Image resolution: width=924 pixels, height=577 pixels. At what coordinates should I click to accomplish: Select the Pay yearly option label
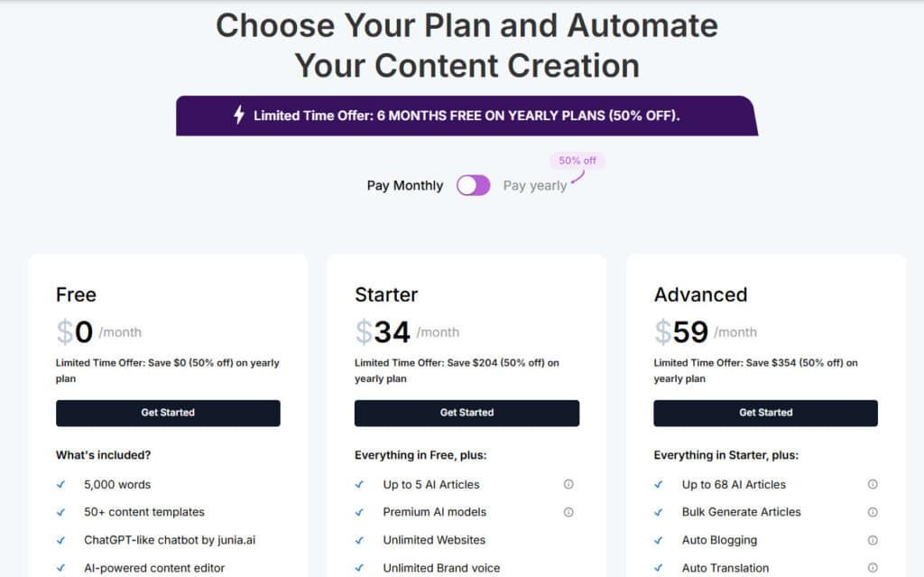[x=535, y=185]
